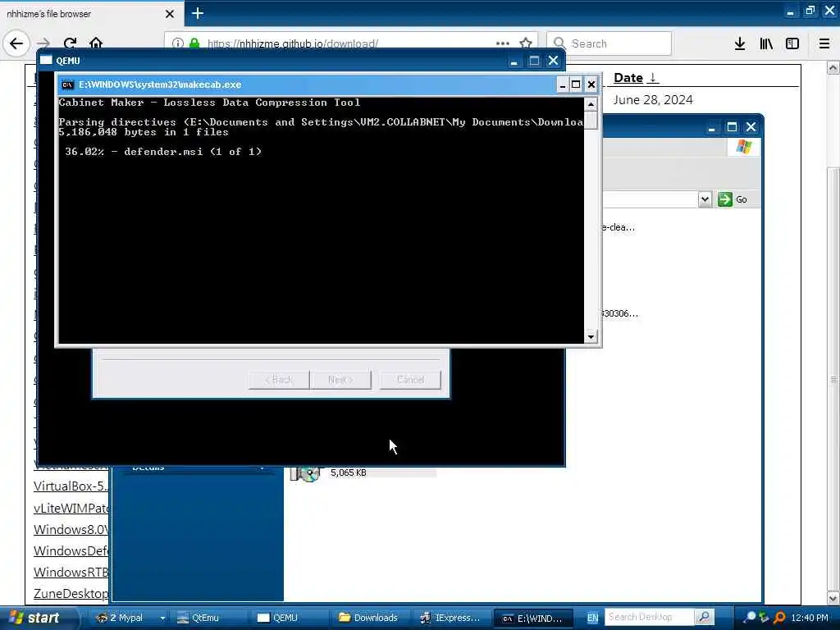Image resolution: width=840 pixels, height=630 pixels.
Task: Click Cancel in the IExpress wizard
Action: [410, 379]
